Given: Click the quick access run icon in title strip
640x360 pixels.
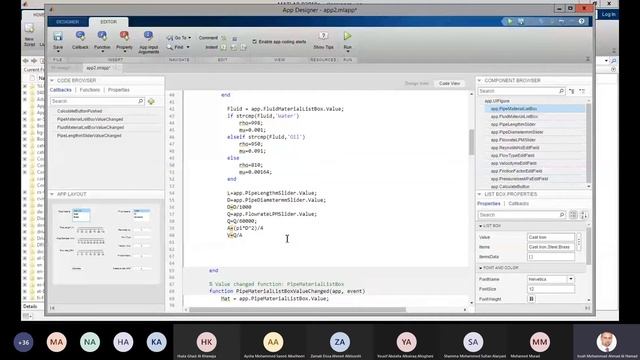Looking at the screenshot, I should click(510, 21).
